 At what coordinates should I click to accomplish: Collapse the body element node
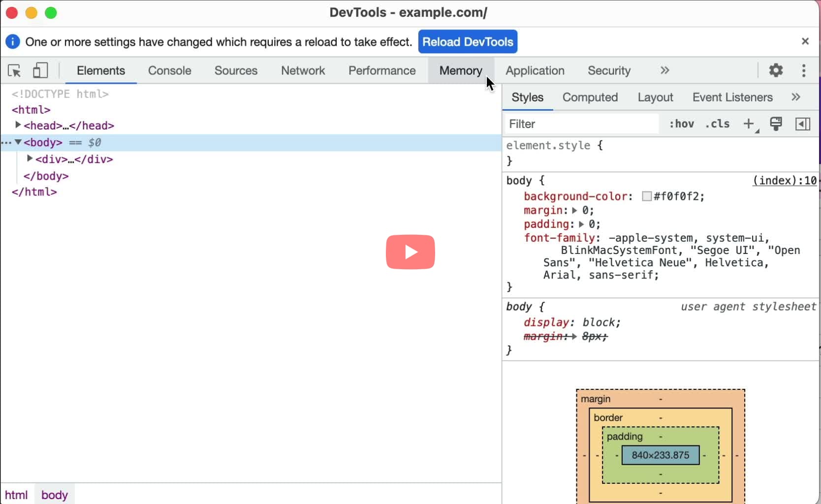click(18, 142)
